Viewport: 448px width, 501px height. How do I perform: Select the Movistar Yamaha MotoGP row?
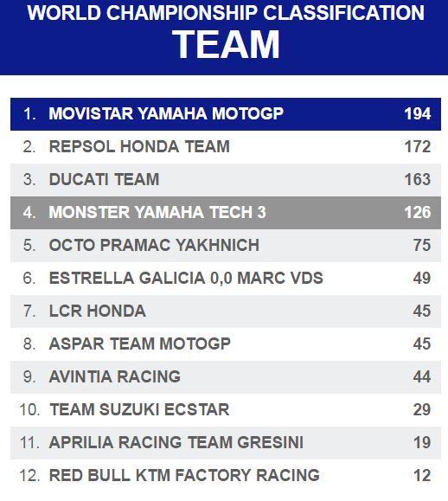[x=226, y=114]
